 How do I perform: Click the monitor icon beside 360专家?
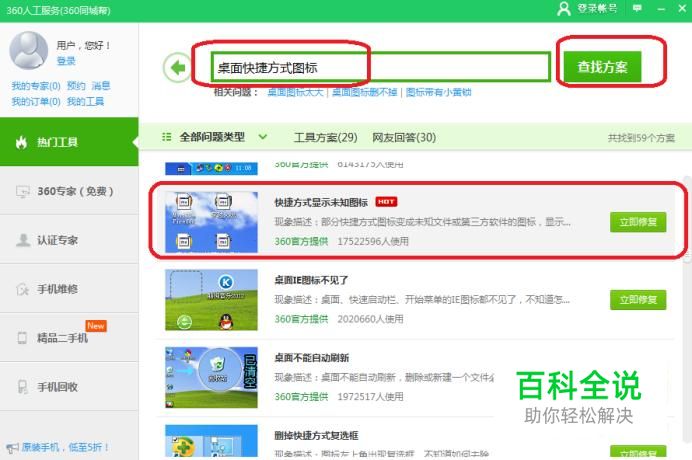point(22,191)
